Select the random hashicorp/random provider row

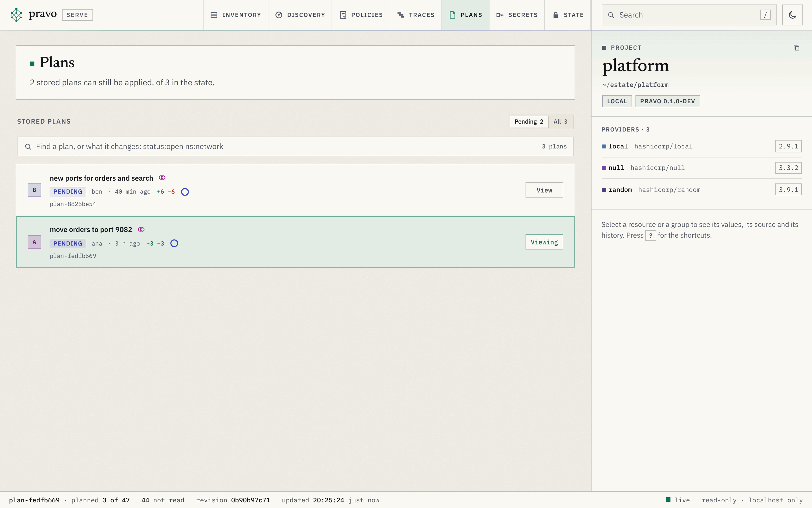pos(701,189)
